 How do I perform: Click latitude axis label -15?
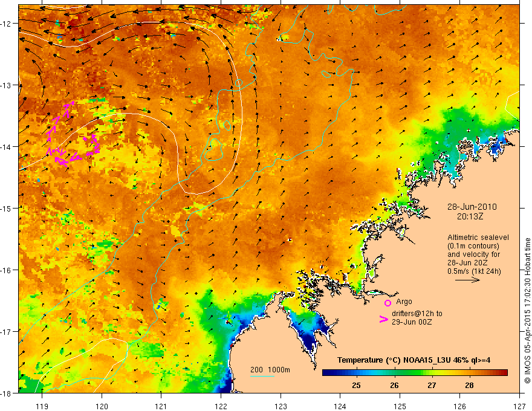click(7, 208)
